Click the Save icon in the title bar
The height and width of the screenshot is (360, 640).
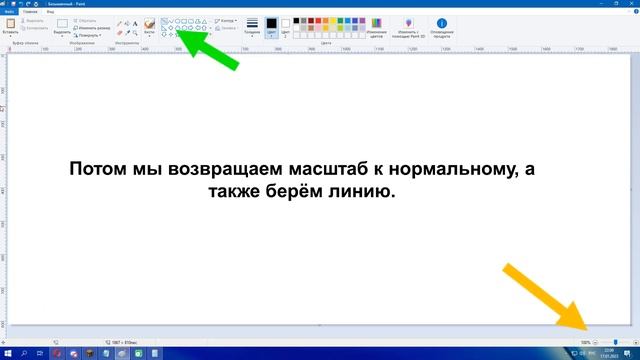[x=13, y=4]
